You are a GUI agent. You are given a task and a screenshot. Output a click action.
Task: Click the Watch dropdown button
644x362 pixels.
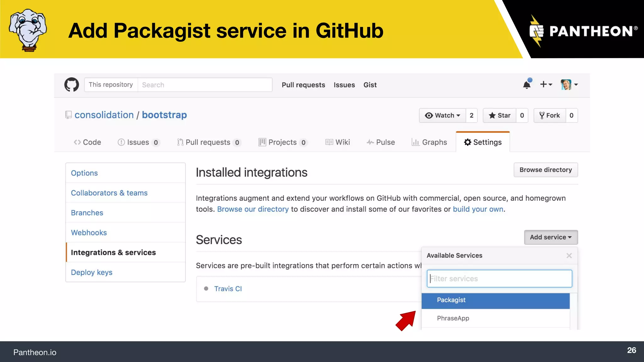442,115
